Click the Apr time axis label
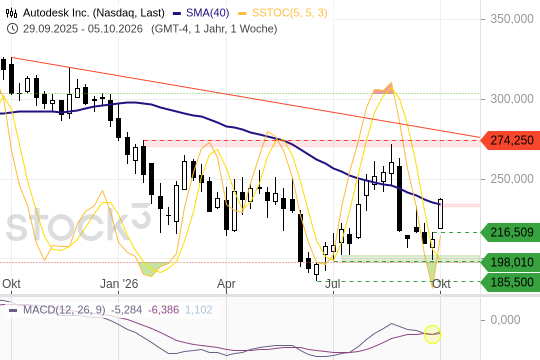Image resolution: width=540 pixels, height=360 pixels. coord(226,284)
